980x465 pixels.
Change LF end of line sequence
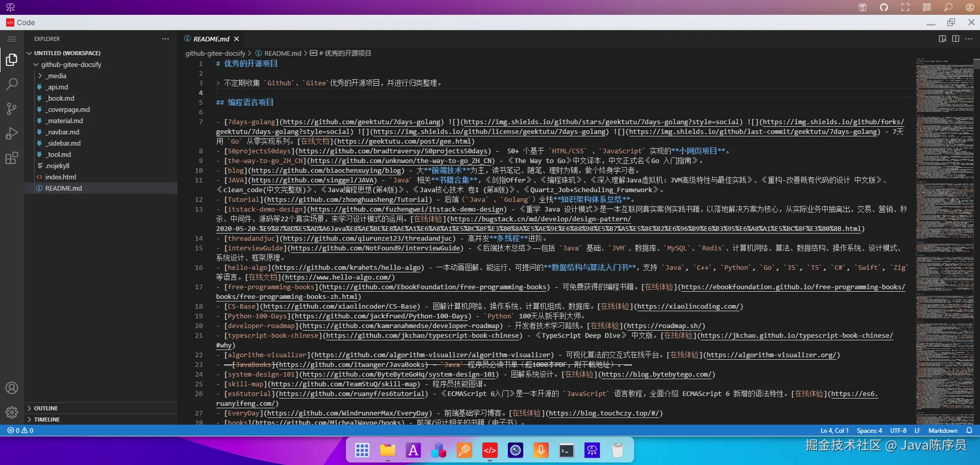click(x=917, y=431)
